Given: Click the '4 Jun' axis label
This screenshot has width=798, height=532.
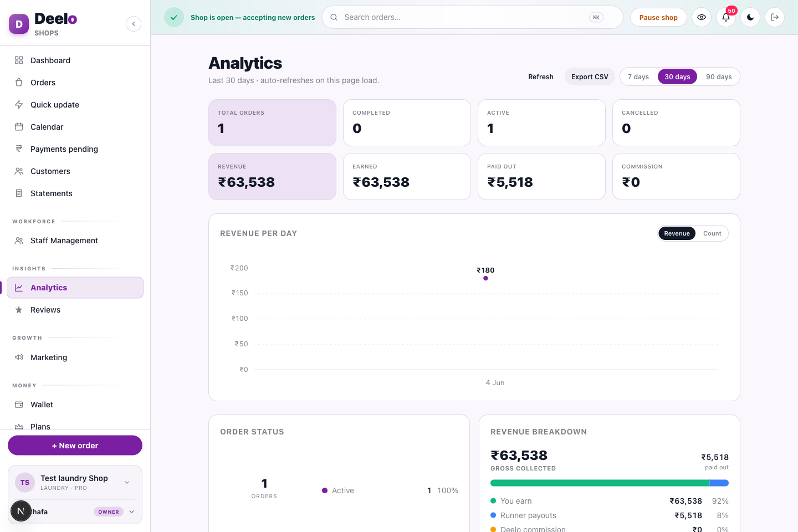Looking at the screenshot, I should (495, 383).
